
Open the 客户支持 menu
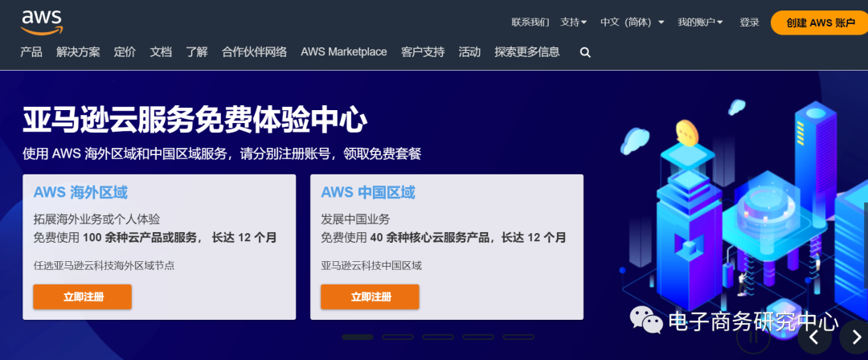423,52
